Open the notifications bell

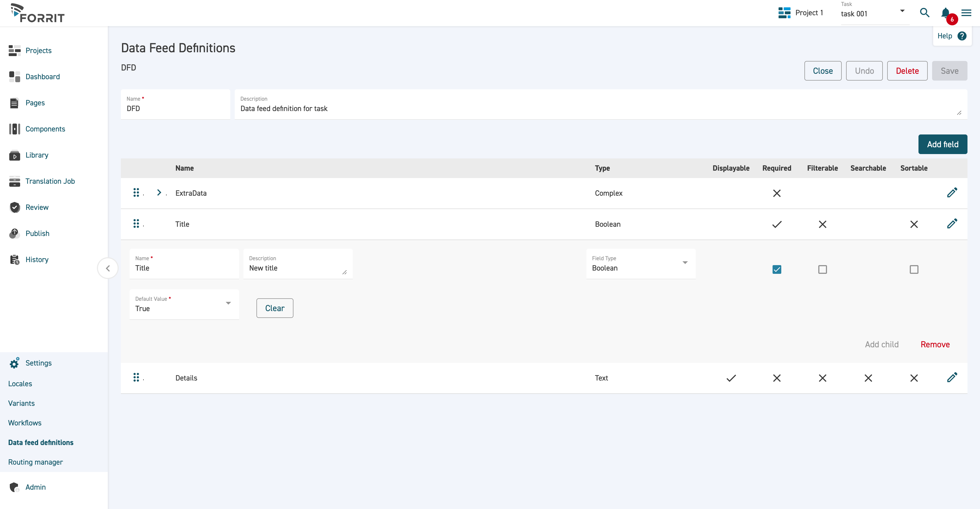pos(945,13)
